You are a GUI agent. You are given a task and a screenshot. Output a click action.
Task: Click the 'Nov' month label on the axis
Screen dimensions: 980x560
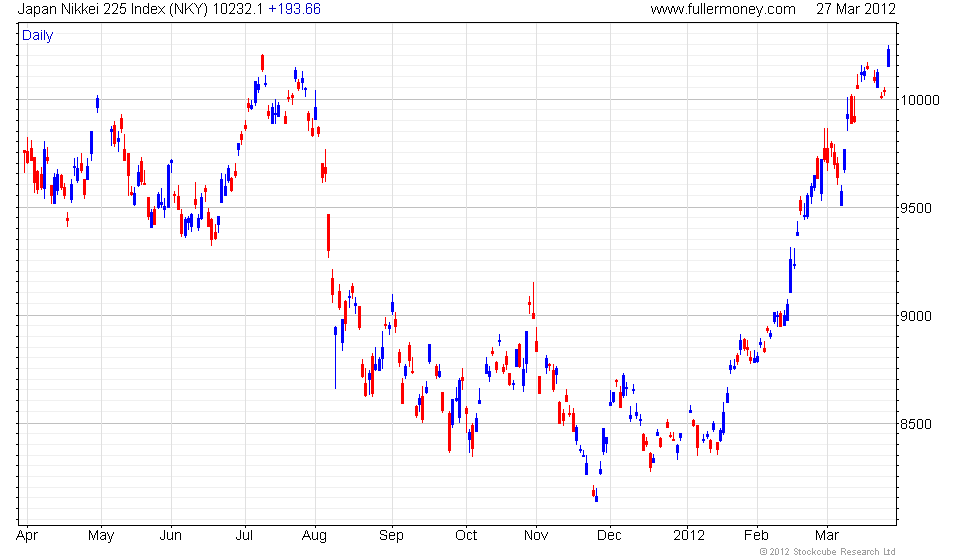536,536
